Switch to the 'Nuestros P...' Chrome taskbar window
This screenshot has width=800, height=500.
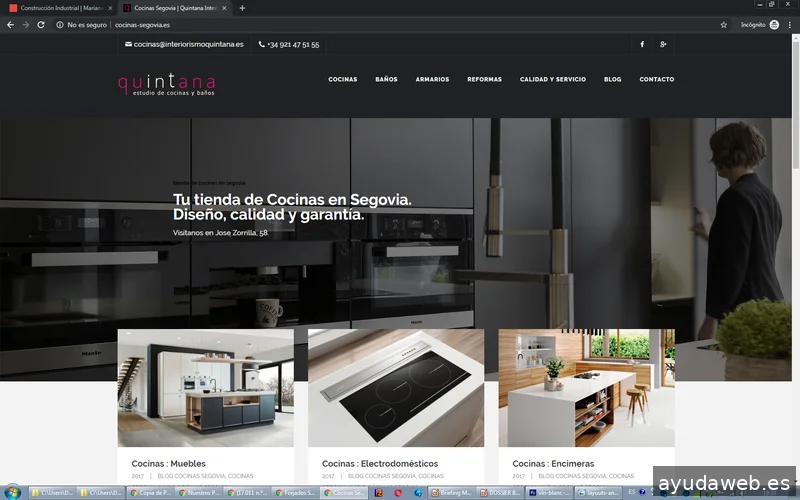point(199,492)
